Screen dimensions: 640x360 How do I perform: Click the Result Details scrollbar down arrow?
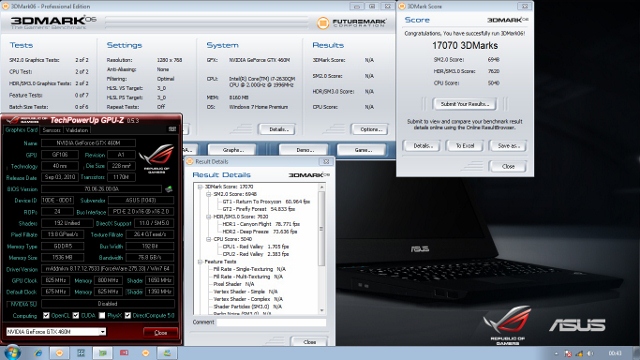tap(322, 311)
